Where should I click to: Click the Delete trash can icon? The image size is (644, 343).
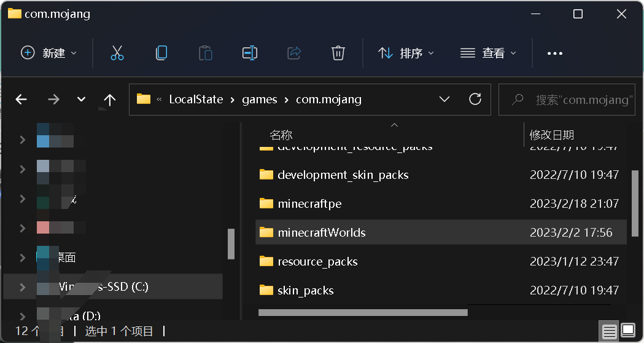(x=338, y=53)
